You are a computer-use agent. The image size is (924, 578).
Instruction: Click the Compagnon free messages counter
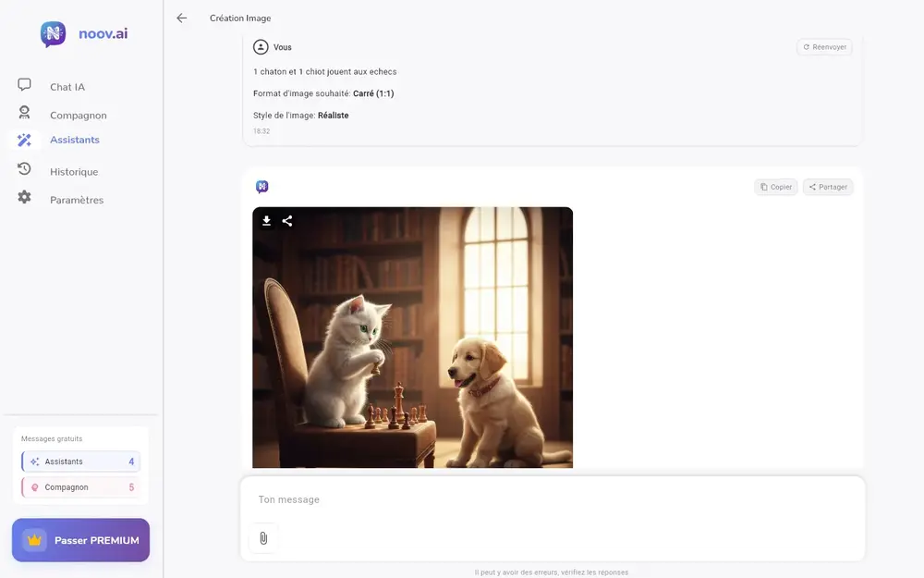80,487
